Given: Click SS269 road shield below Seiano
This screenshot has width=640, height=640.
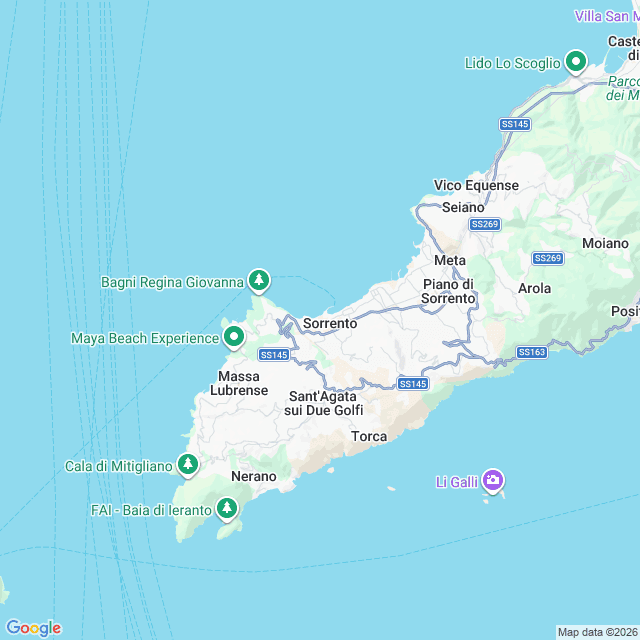Looking at the screenshot, I should coord(485,224).
